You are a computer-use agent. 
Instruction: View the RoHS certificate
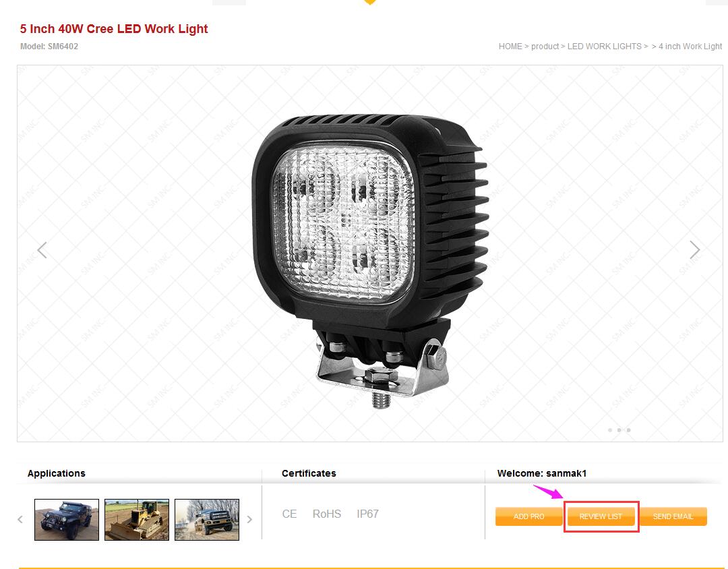[x=327, y=514]
